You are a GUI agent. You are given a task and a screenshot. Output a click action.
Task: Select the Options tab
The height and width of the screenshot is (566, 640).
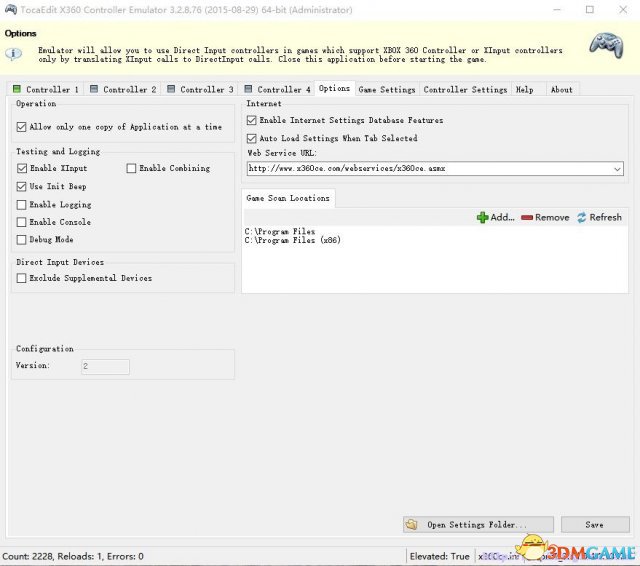coord(334,88)
